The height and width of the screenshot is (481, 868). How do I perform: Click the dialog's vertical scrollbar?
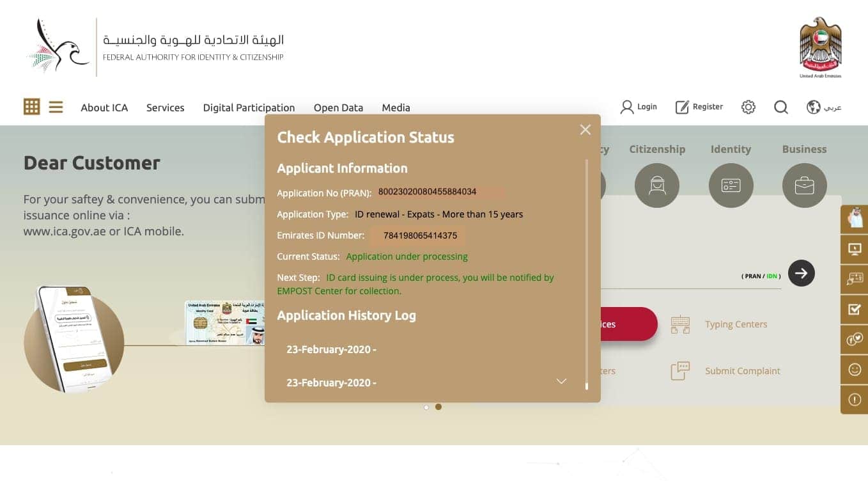[587, 274]
